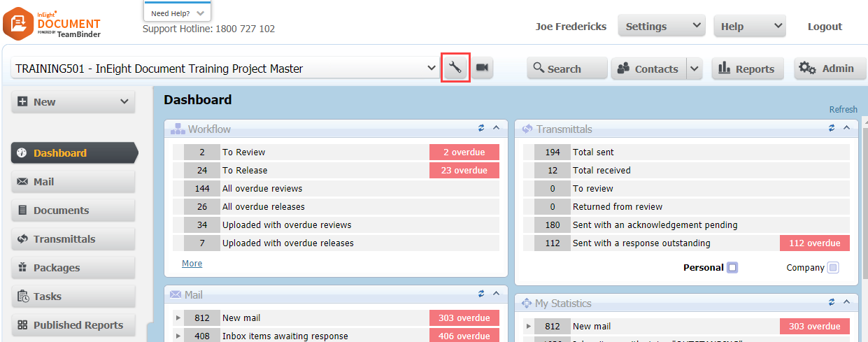The image size is (868, 342).
Task: Click Uploaded with overdue releases row
Action: pyautogui.click(x=336, y=243)
